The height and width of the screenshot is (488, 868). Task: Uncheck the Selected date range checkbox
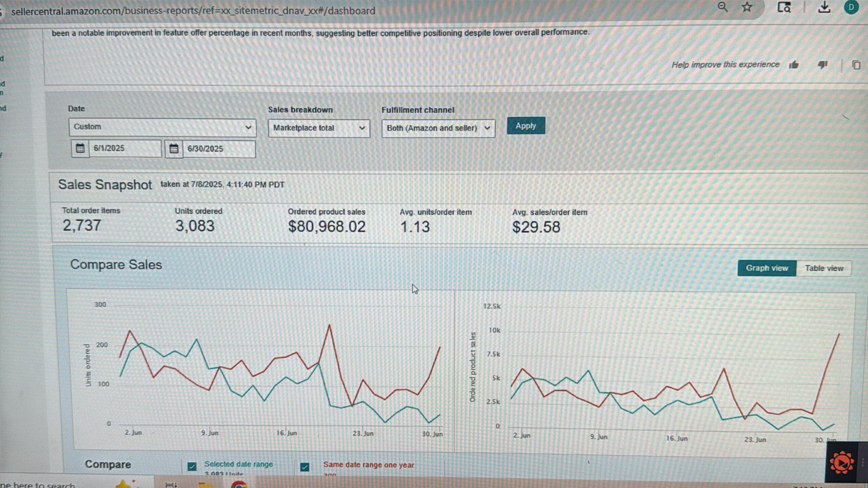tap(192, 467)
